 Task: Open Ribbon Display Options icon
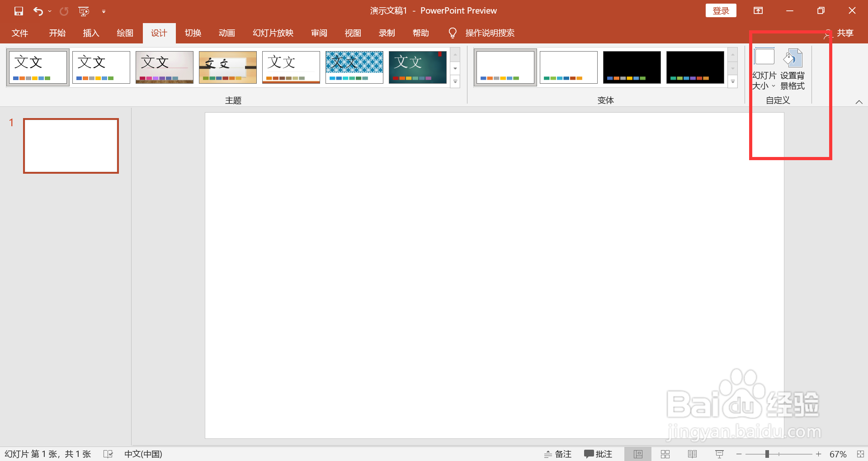(x=758, y=10)
